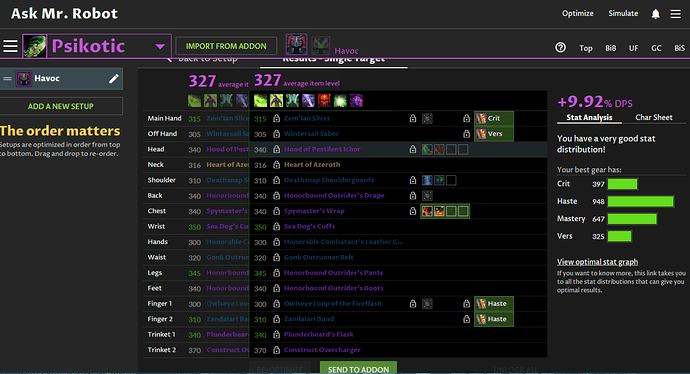690x374 pixels.
Task: Click the green Haste stat bar
Action: [x=640, y=202]
